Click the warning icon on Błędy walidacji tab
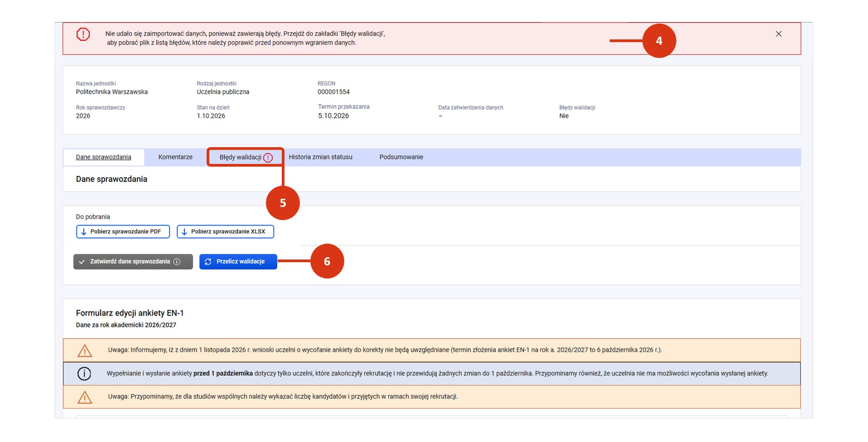 (x=268, y=158)
